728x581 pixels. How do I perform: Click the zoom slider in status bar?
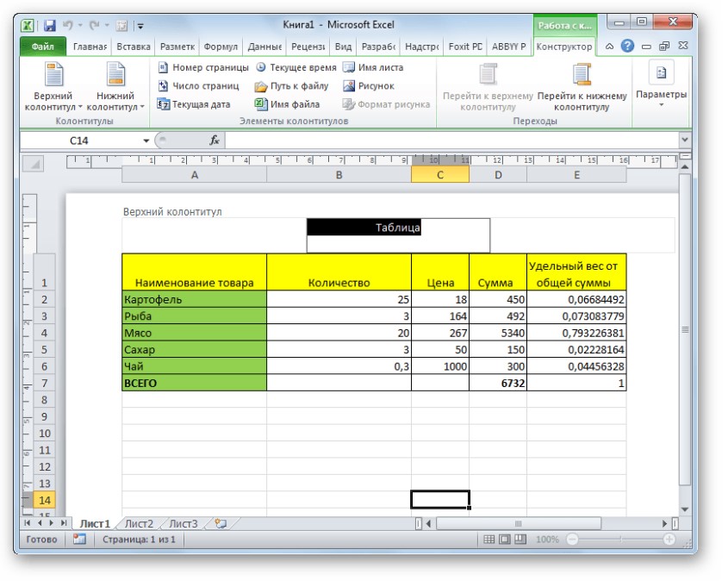(x=619, y=540)
